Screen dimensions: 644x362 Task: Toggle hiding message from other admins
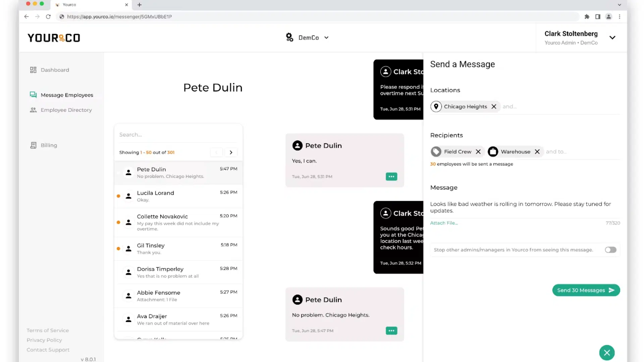(x=610, y=250)
